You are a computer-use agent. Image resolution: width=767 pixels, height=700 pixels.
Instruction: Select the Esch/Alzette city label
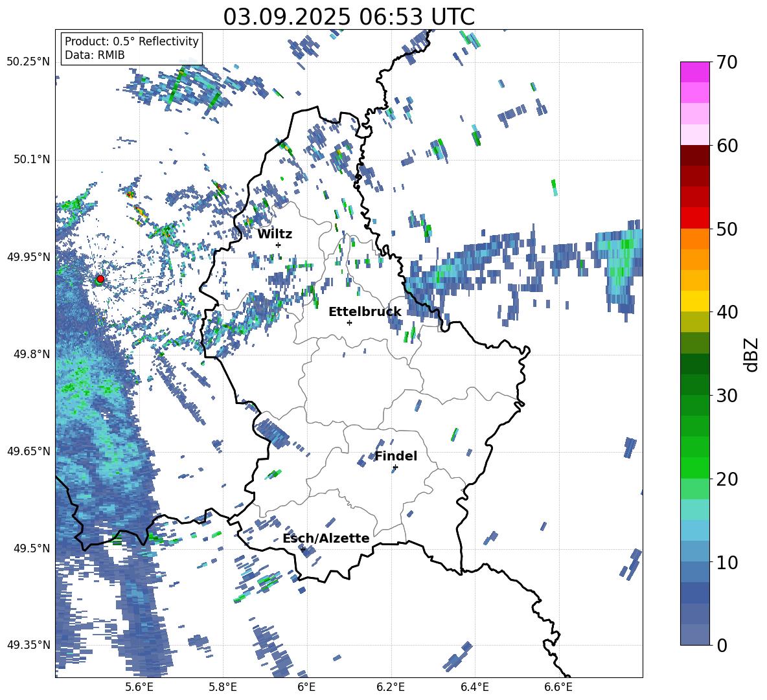pyautogui.click(x=326, y=538)
